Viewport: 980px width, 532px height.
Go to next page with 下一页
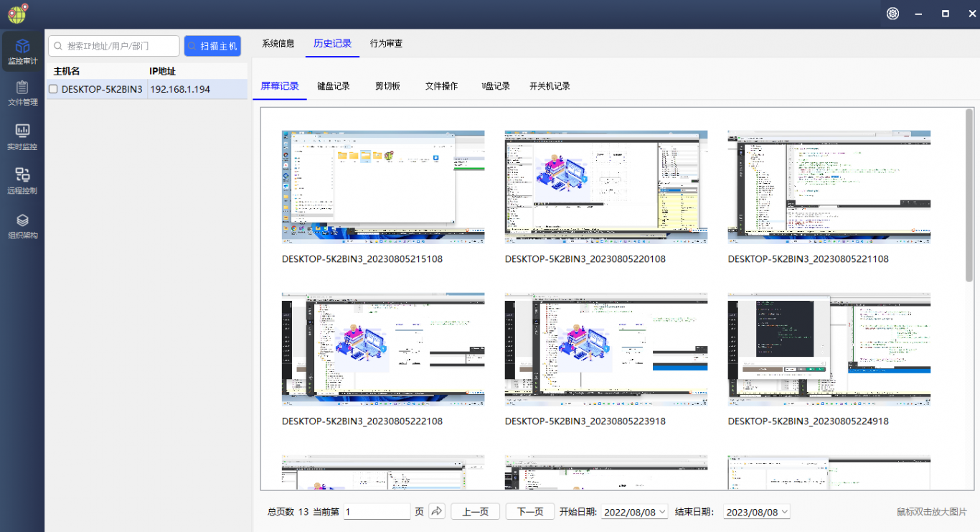click(530, 512)
